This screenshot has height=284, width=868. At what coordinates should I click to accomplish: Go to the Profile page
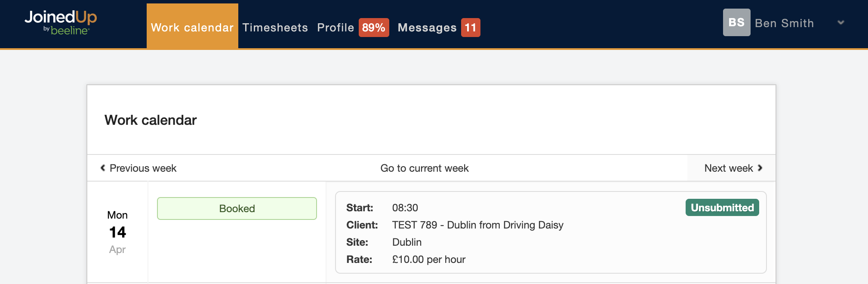tap(335, 28)
